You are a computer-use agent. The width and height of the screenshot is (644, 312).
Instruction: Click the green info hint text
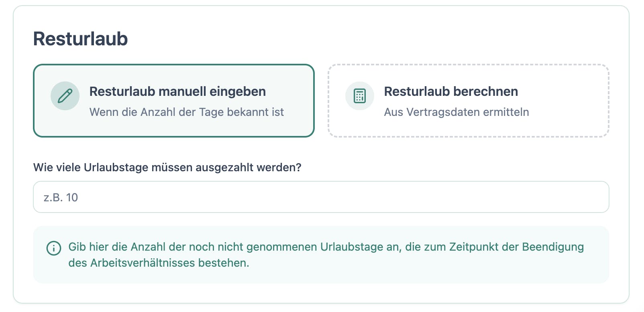pyautogui.click(x=326, y=247)
